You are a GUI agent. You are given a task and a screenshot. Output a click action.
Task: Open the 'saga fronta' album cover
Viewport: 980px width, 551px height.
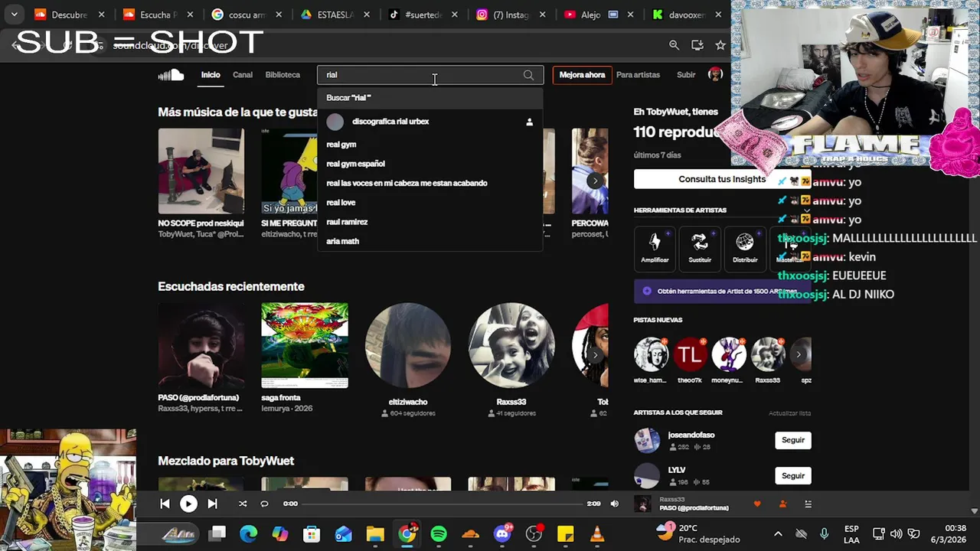click(305, 345)
